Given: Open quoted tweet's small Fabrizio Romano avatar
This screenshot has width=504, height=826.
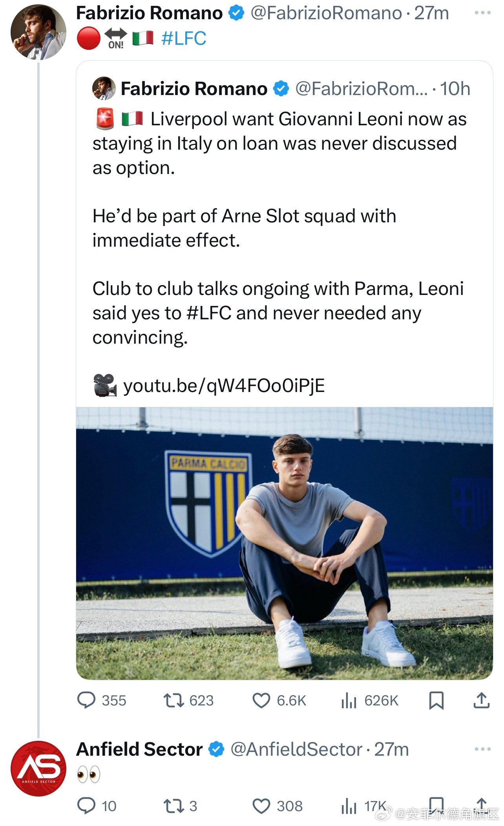Looking at the screenshot, I should point(104,88).
